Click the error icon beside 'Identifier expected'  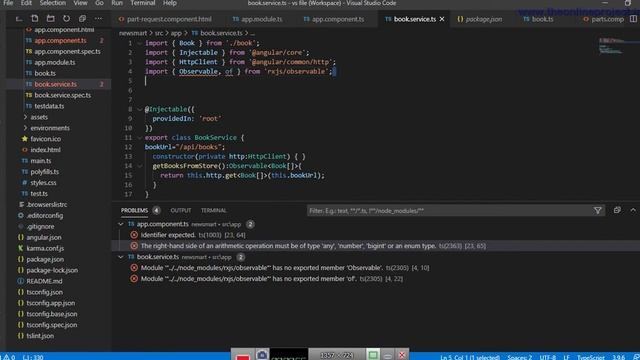pyautogui.click(x=134, y=235)
